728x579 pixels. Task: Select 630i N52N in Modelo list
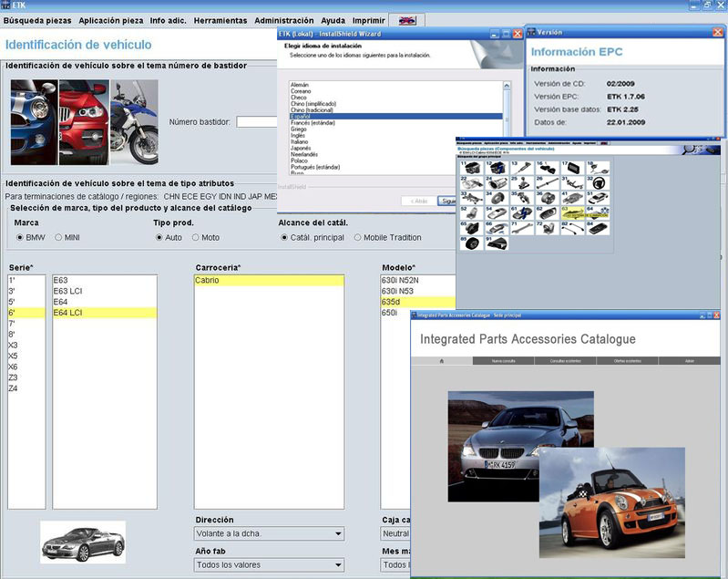tap(418, 280)
